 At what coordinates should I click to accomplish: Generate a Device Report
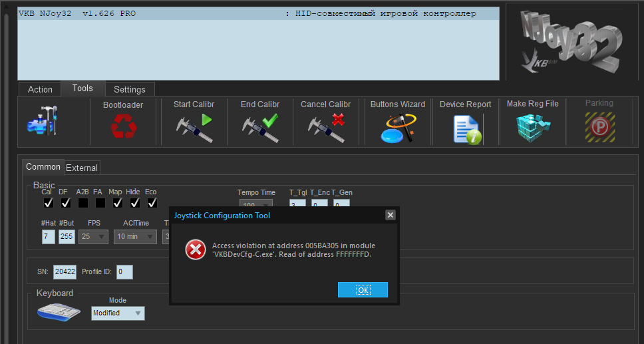click(x=467, y=130)
